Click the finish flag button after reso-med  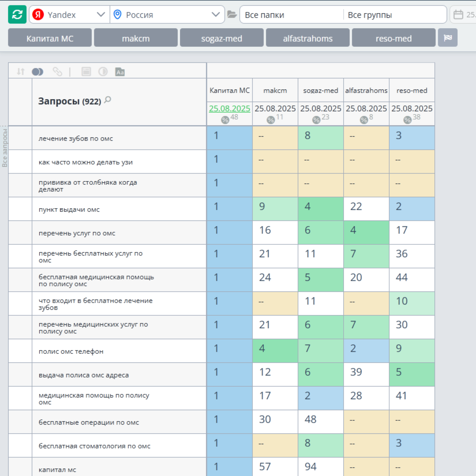click(x=448, y=38)
